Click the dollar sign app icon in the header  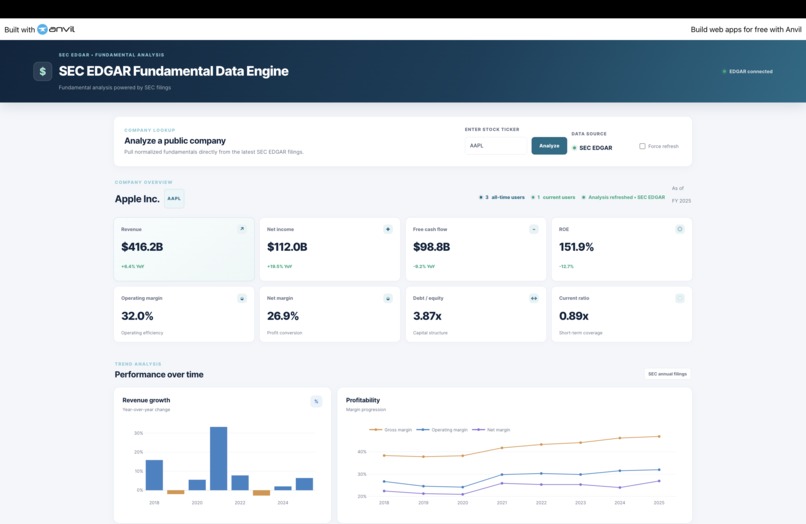click(43, 71)
